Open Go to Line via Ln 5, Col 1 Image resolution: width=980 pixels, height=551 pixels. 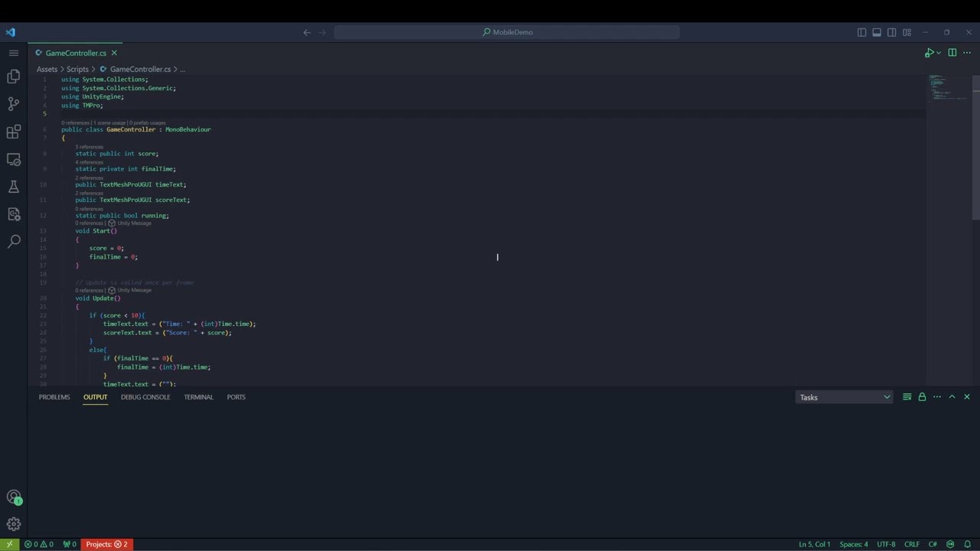[815, 544]
